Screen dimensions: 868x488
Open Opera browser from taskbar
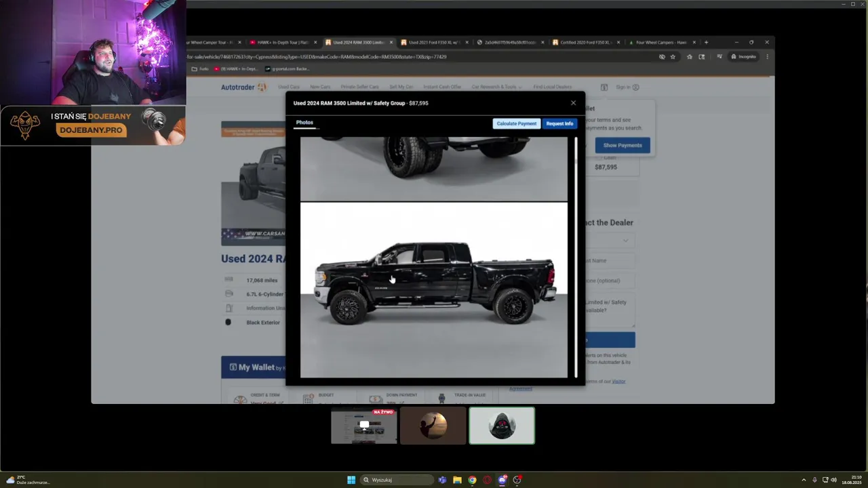(487, 480)
